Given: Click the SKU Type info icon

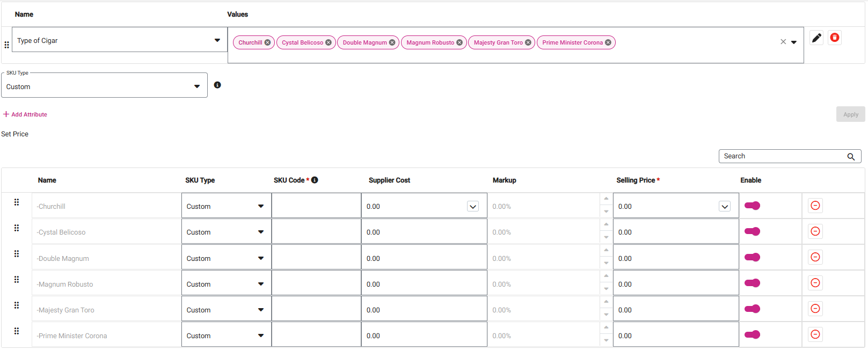Looking at the screenshot, I should pos(217,85).
